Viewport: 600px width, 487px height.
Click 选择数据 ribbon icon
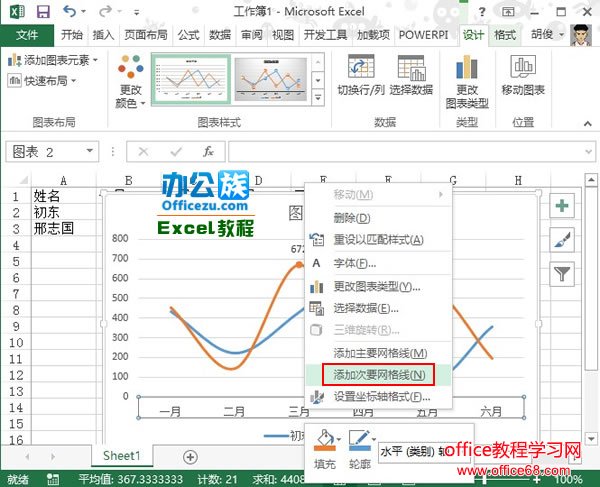[x=411, y=67]
